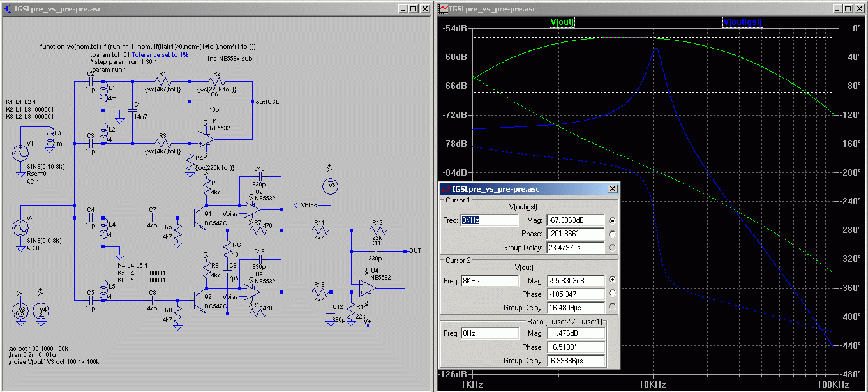The width and height of the screenshot is (868, 392).
Task: Click the Cursor 2 Freq input field
Action: pos(489,281)
